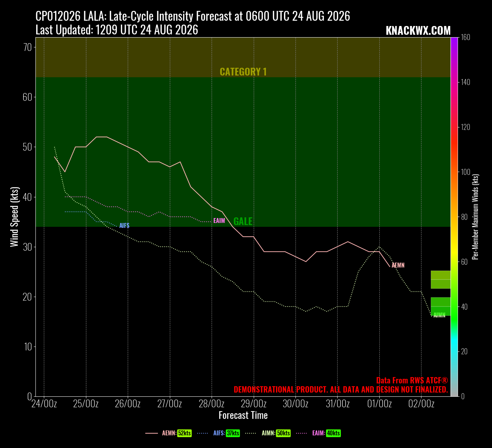Viewport: 492px width, 448px height.
Task: Click the 'CATEGORY 1' band label
Action: (x=243, y=72)
